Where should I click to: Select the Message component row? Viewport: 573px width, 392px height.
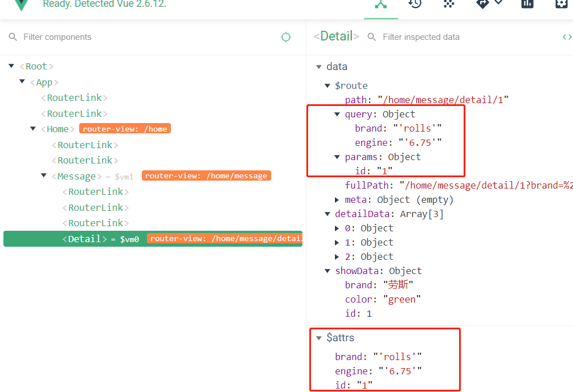click(76, 177)
